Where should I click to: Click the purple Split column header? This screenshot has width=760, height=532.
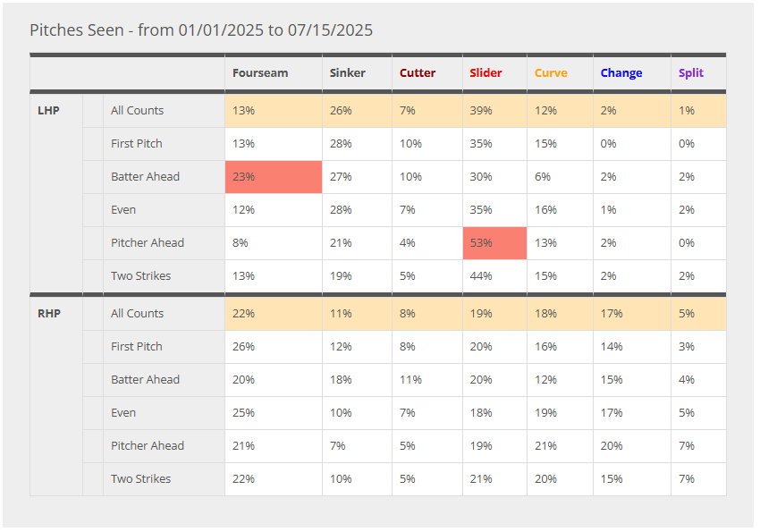(x=691, y=73)
